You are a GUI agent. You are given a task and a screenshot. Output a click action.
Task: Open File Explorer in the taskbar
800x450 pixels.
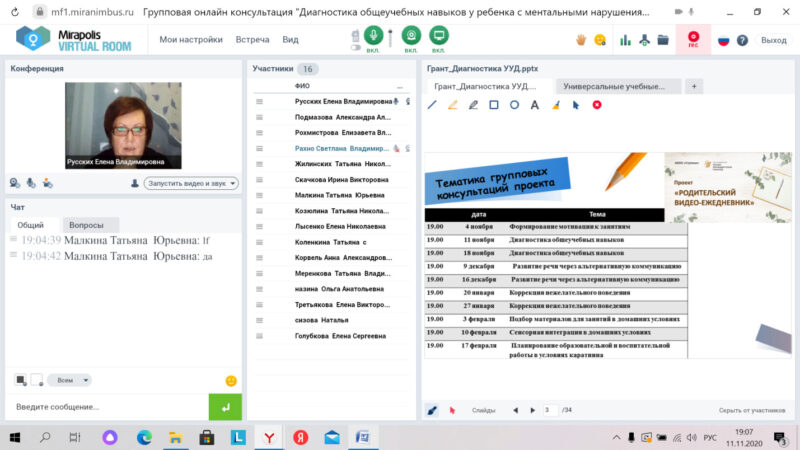[x=176, y=437]
